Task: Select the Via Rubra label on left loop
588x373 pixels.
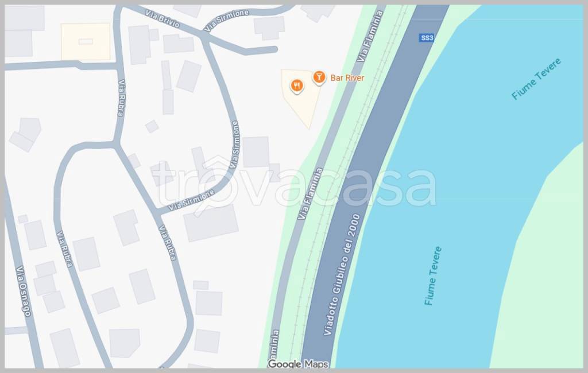Action: tap(64, 249)
